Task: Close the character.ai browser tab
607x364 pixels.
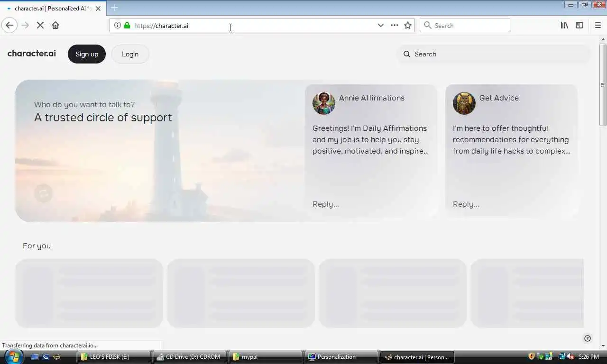Action: [x=98, y=9]
